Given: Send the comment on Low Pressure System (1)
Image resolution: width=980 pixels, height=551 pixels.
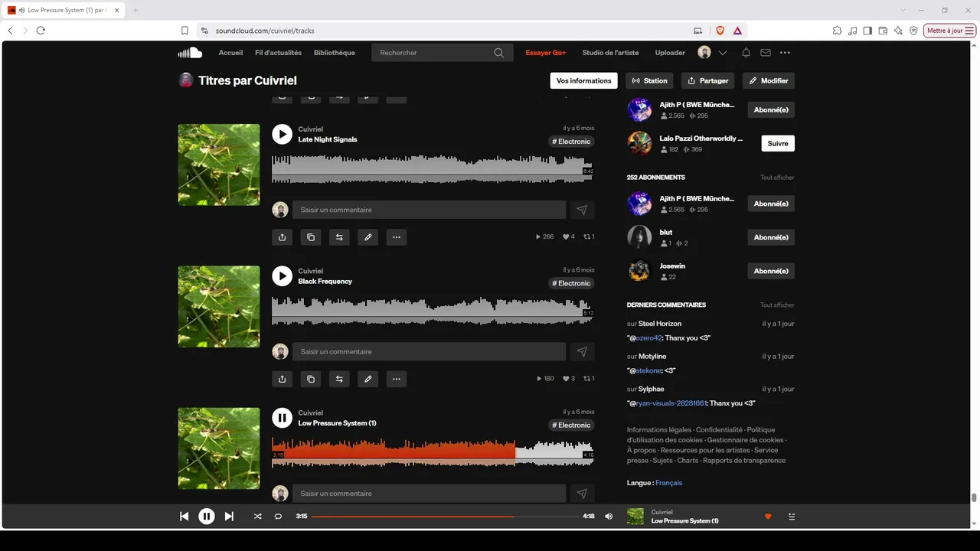Looking at the screenshot, I should point(582,494).
